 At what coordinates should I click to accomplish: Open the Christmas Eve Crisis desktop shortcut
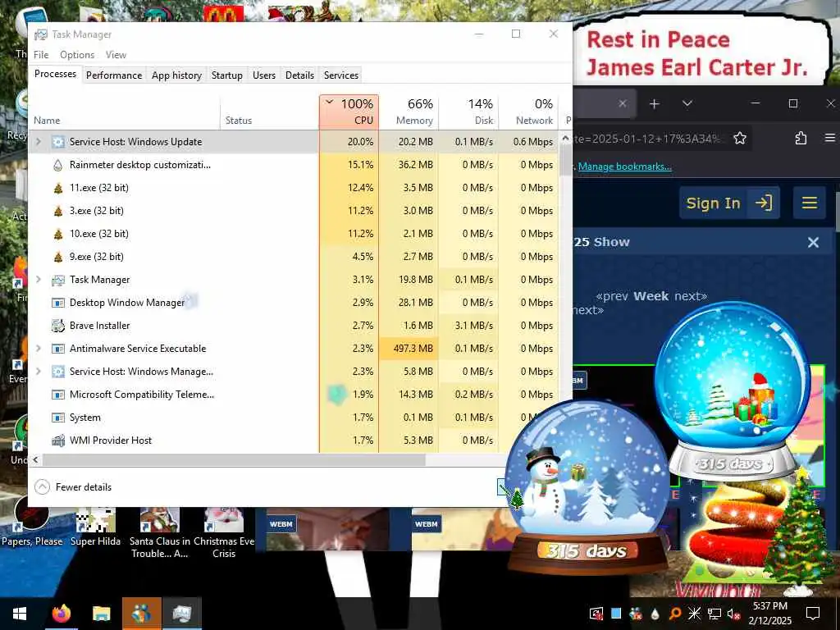pyautogui.click(x=224, y=533)
